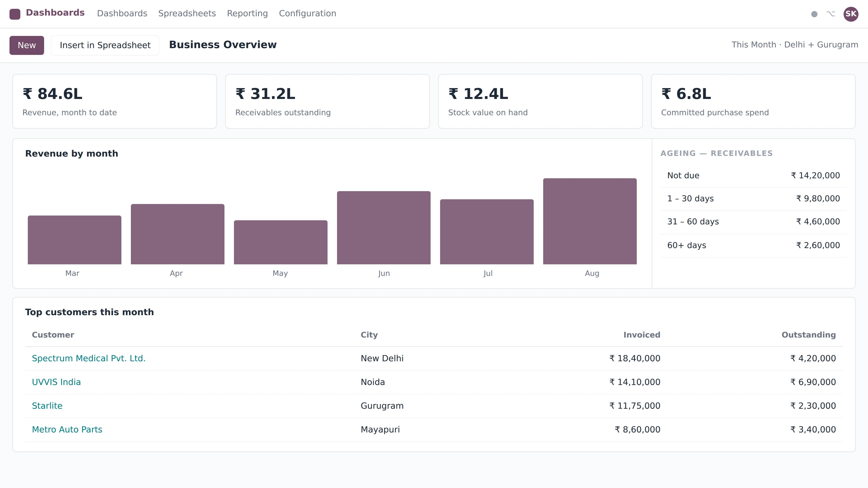This screenshot has width=868, height=488.
Task: Click the Noida city cell
Action: pyautogui.click(x=373, y=382)
